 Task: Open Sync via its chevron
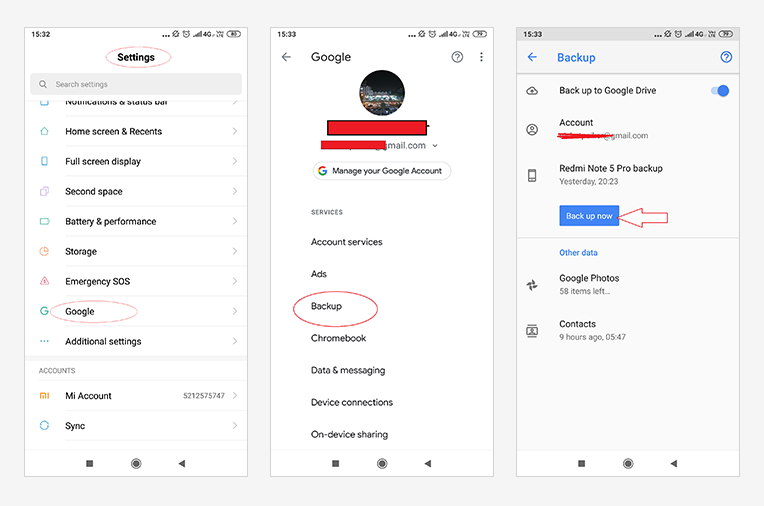235,426
